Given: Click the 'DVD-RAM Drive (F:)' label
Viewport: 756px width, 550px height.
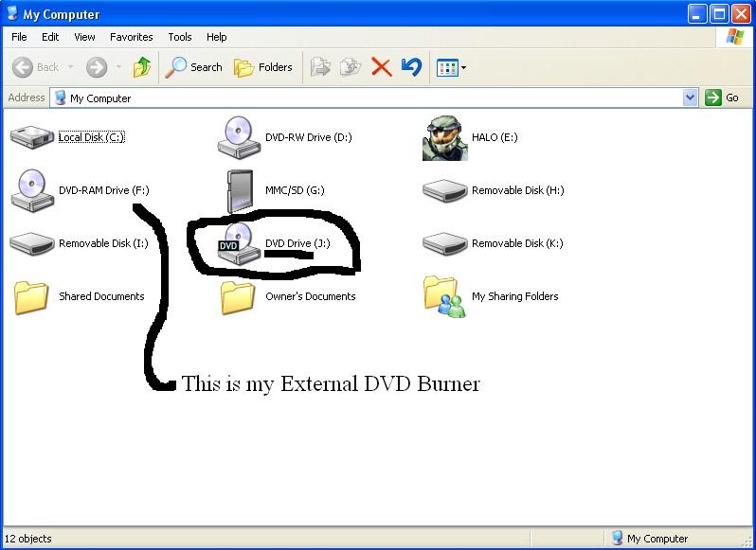Looking at the screenshot, I should pos(104,190).
